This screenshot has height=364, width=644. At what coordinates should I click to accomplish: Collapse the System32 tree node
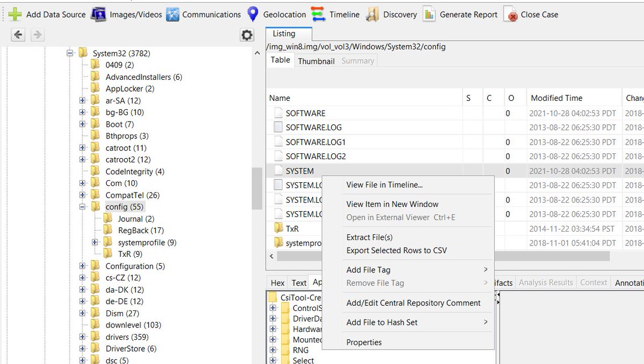[70, 53]
